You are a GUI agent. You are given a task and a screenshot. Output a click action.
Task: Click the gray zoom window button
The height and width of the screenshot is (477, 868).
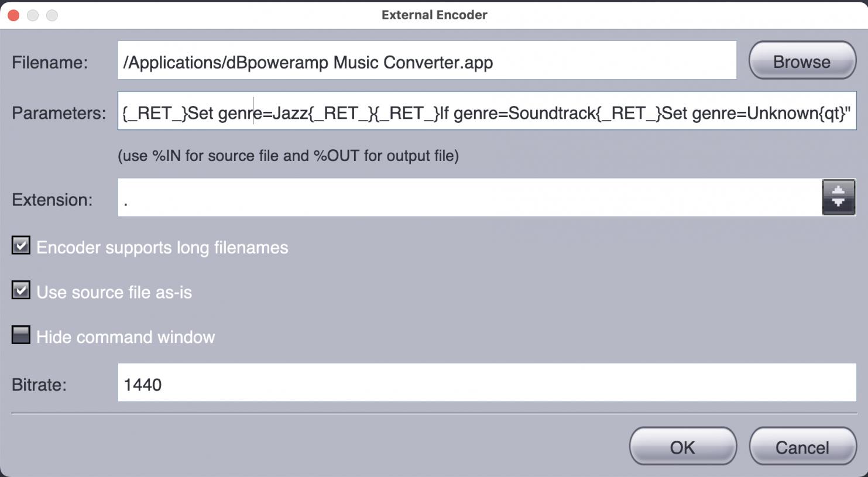point(52,15)
